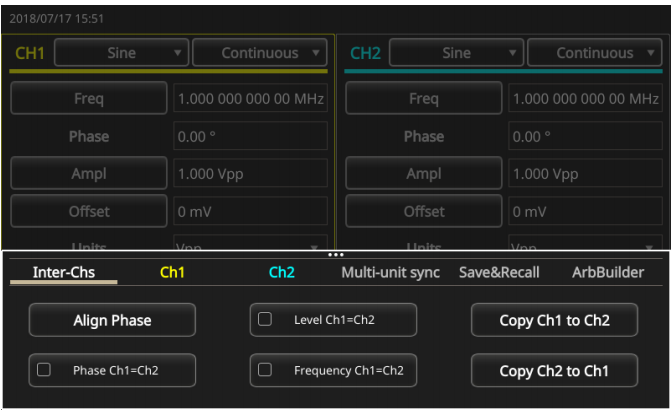Open the Save&Recall tab
Viewport: 672px width, 410px height.
[499, 272]
